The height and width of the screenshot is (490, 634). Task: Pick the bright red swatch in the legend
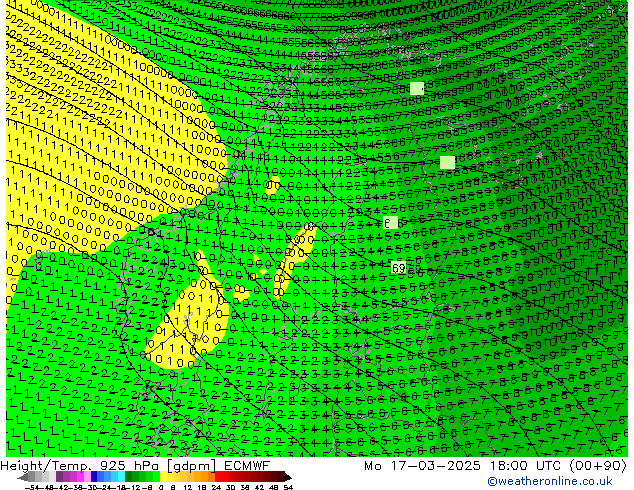pyautogui.click(x=218, y=477)
